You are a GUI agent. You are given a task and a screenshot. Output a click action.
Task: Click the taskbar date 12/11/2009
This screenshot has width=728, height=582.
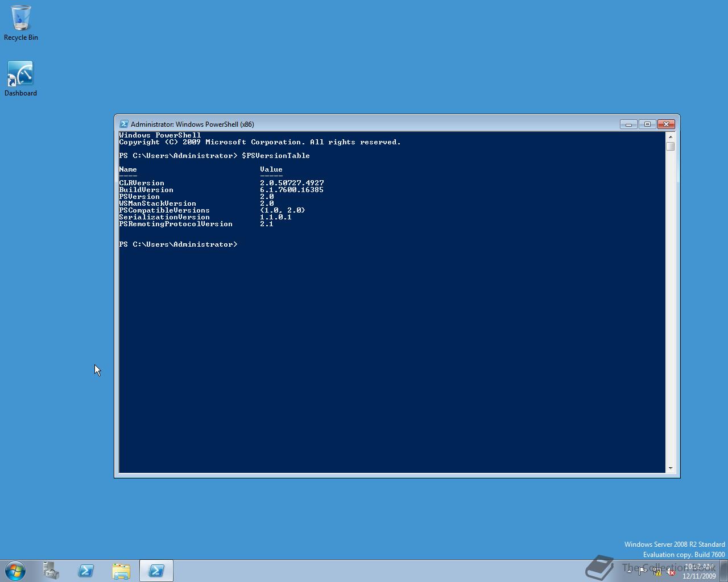point(699,576)
